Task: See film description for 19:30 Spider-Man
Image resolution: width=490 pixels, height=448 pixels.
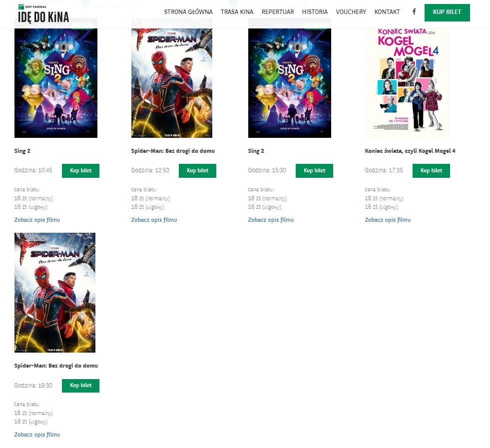Action: (x=37, y=435)
